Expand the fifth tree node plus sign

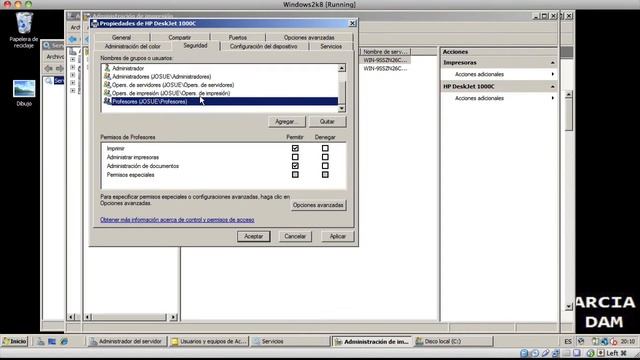click(x=73, y=91)
